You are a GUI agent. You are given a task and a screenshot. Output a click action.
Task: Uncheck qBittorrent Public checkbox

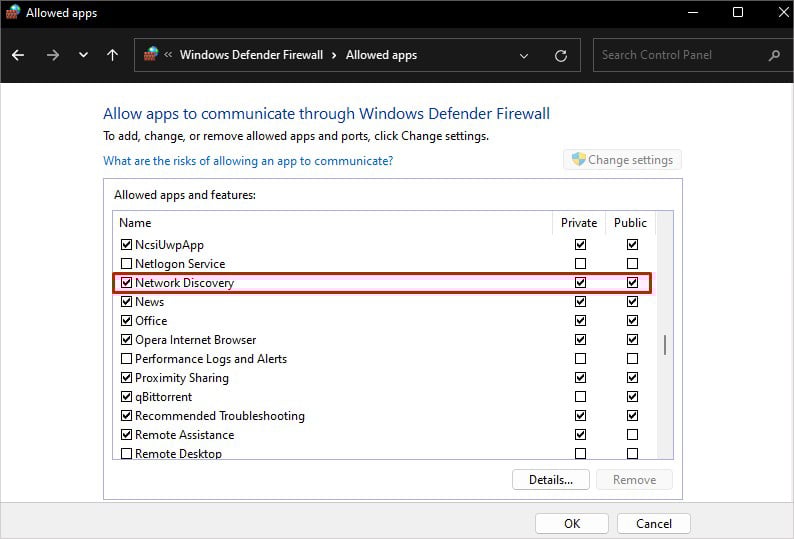point(632,397)
